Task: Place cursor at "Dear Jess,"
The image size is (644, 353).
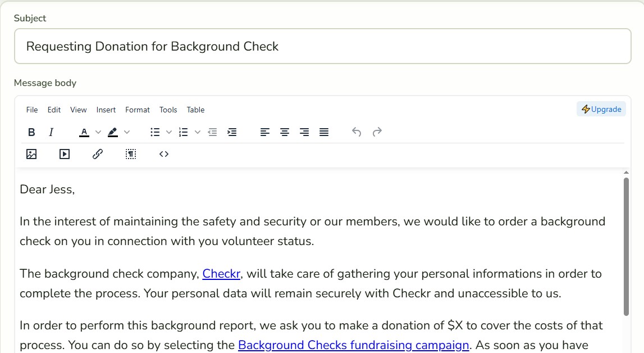Action: 47,189
